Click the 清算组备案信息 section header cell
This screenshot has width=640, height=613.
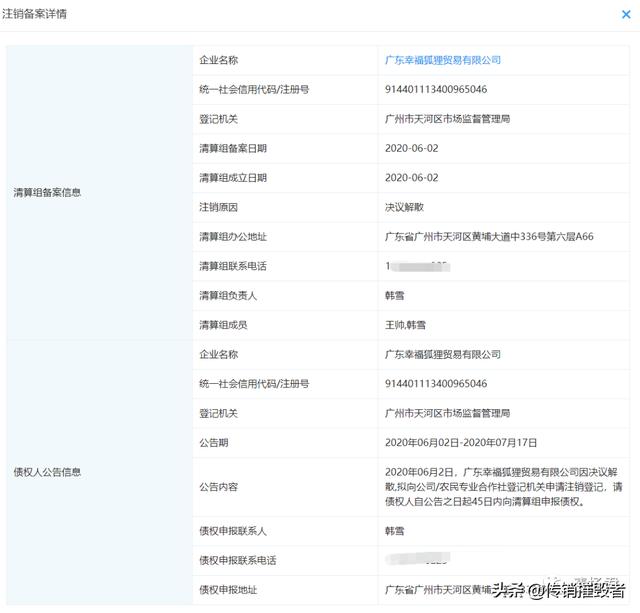(x=99, y=192)
